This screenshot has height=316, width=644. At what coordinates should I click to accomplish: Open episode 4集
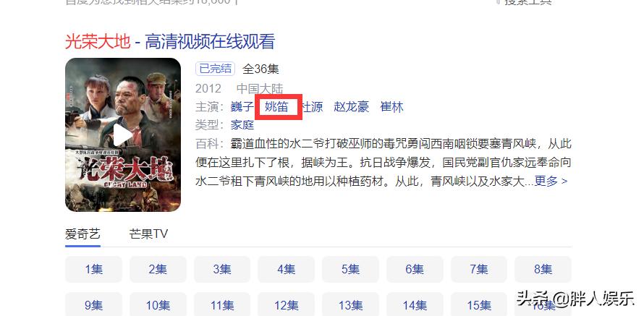click(x=287, y=269)
